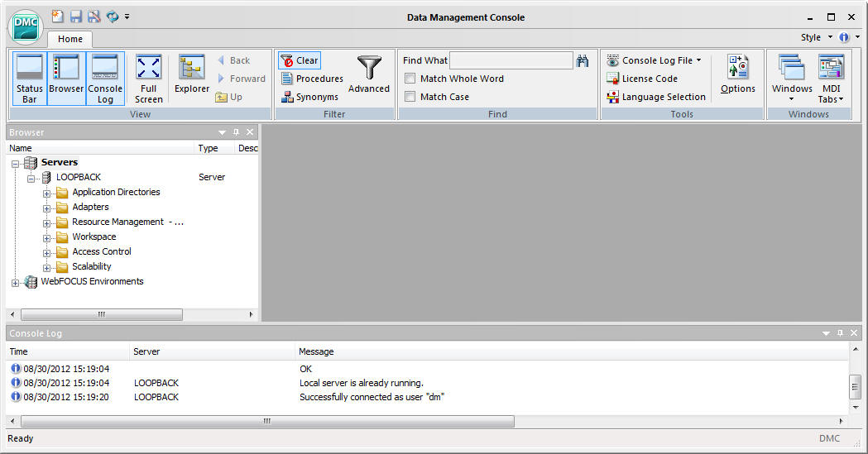
Task: Click the binoculars Find icon
Action: point(583,61)
